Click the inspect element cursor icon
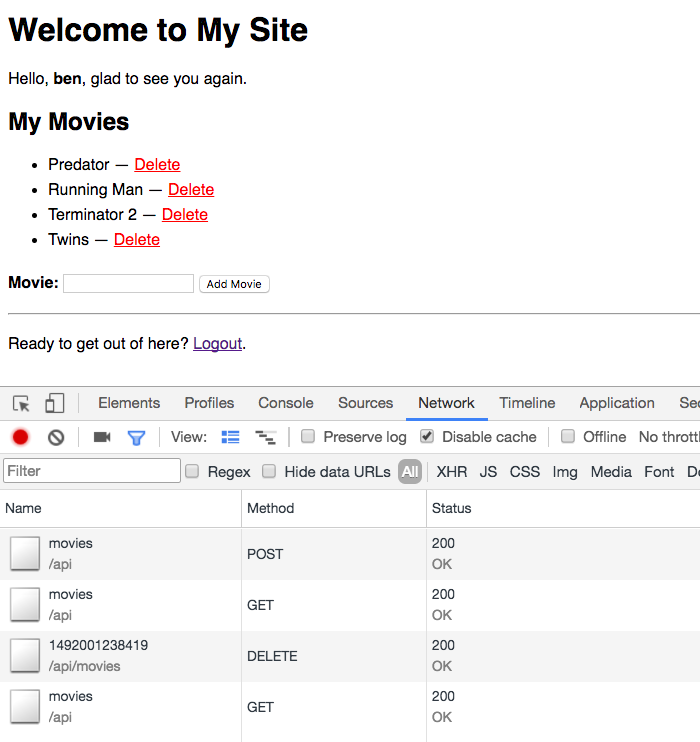 pos(21,404)
